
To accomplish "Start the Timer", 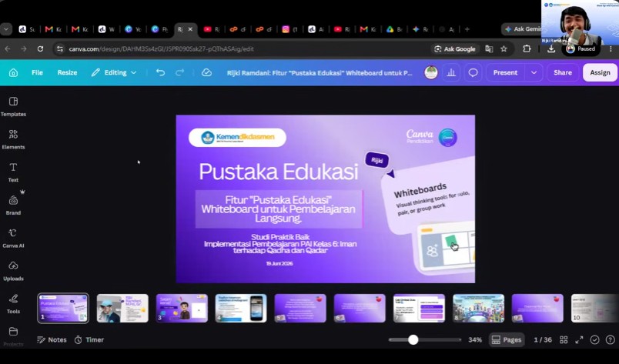I will point(89,339).
